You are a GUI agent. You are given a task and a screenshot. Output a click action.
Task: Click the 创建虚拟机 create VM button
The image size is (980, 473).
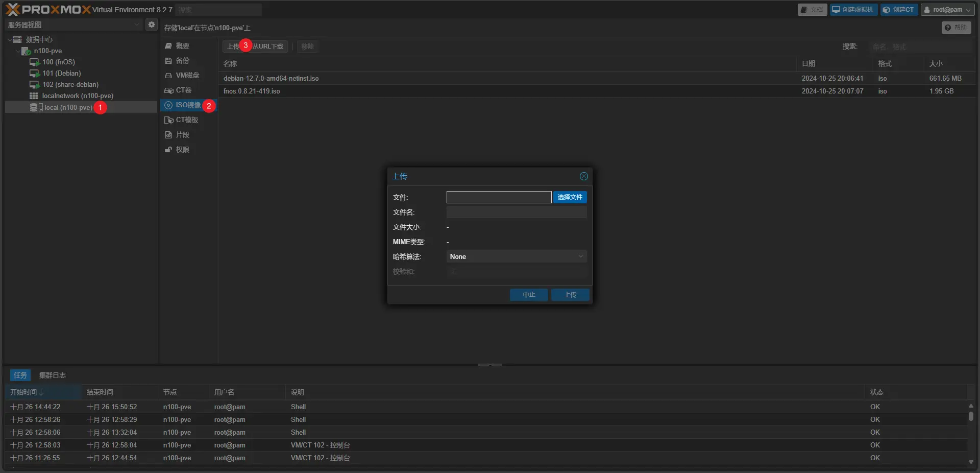point(853,10)
